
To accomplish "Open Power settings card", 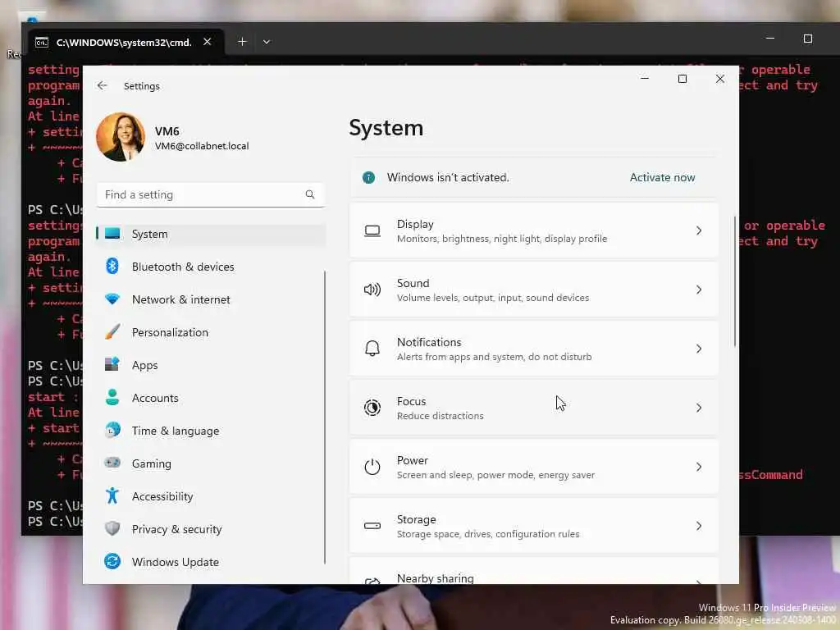I will 533,467.
